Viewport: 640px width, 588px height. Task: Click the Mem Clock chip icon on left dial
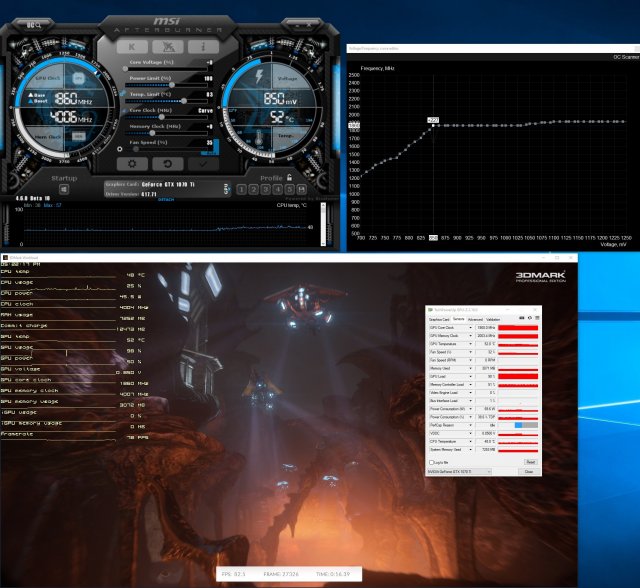pyautogui.click(x=79, y=136)
